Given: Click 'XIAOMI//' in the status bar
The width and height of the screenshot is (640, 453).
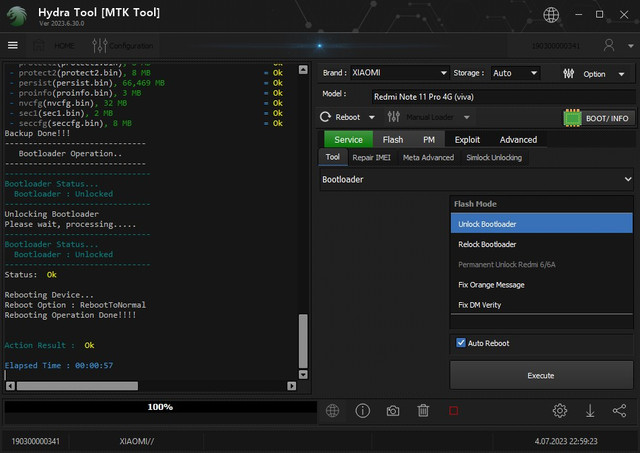Looking at the screenshot, I should click(137, 441).
